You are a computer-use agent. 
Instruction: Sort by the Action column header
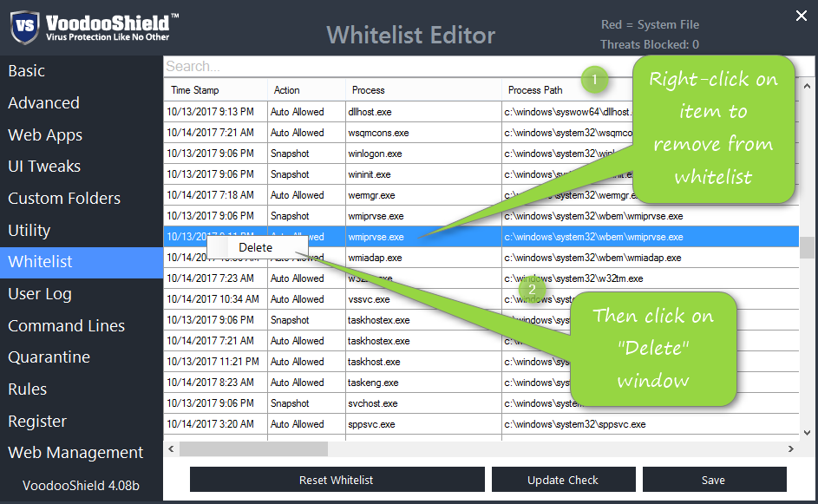tap(306, 89)
